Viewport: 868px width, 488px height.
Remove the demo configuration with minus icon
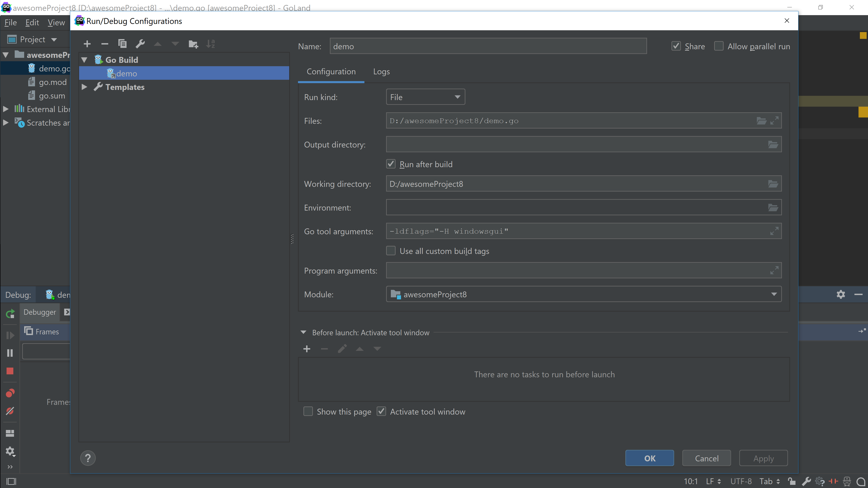coord(104,44)
